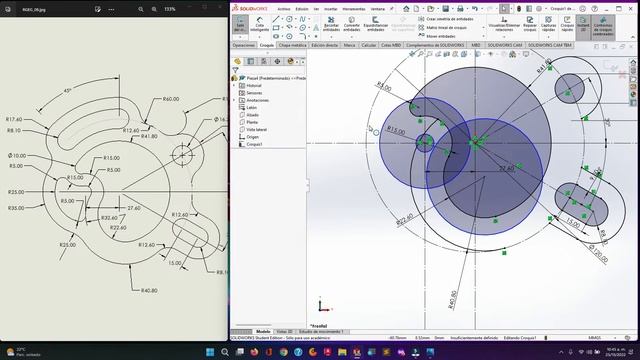Zoom out in the image viewer

coord(141,9)
